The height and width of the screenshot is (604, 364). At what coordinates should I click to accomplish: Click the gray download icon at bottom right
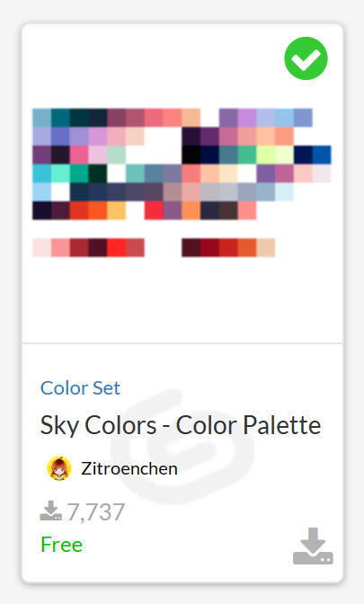[313, 546]
